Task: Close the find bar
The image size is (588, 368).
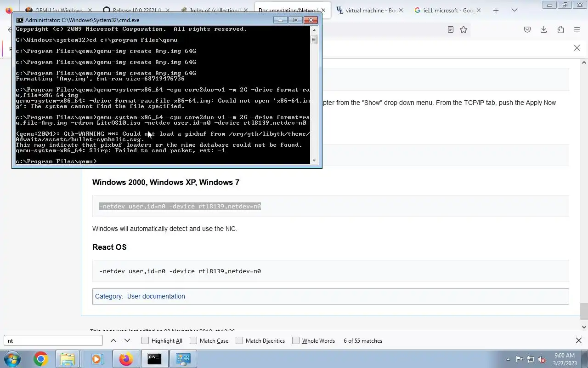Action: coord(579,340)
